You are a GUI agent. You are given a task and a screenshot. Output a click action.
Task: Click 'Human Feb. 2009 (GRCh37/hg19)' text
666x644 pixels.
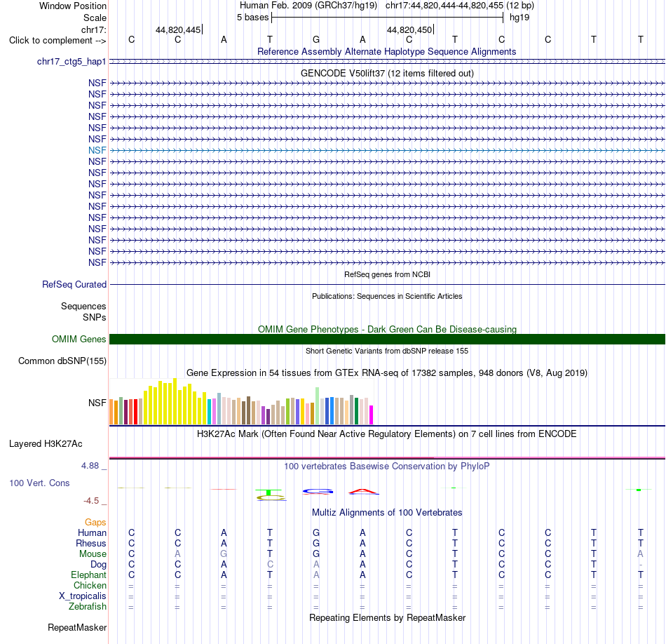308,6
